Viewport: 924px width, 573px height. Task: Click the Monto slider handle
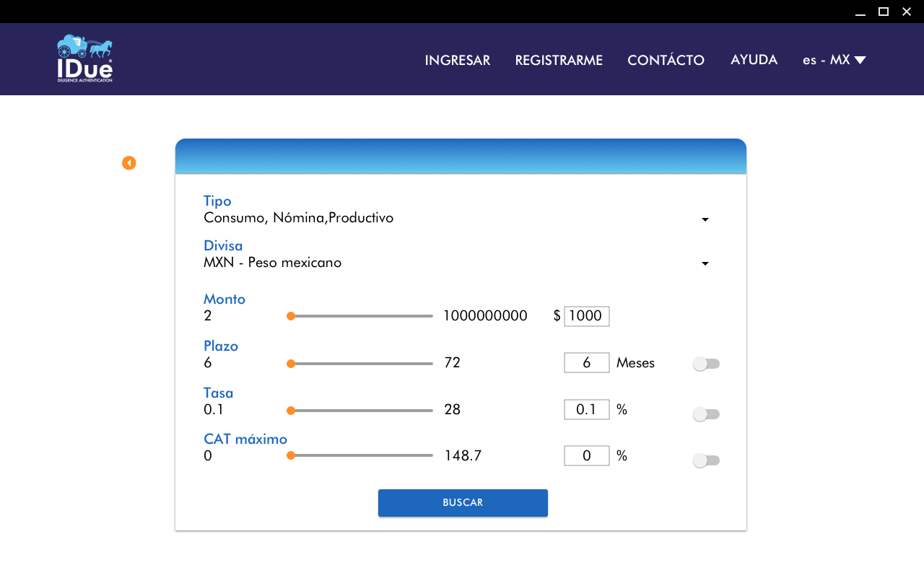point(291,316)
